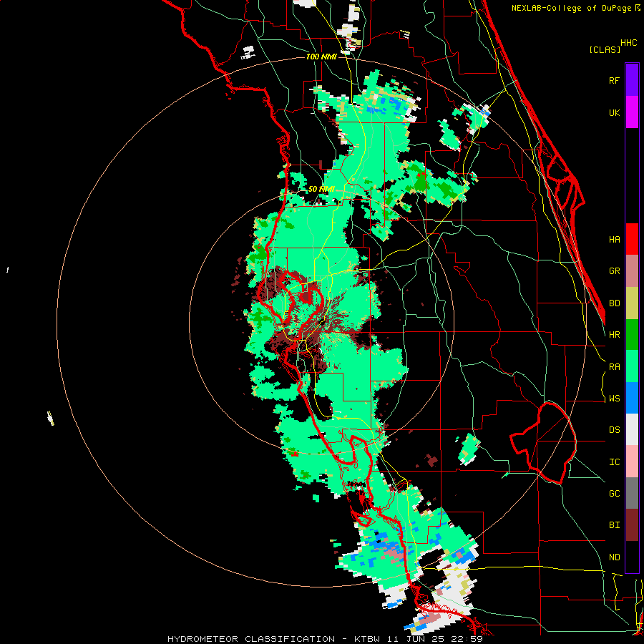Click the HR legend label
Viewport: 644px width, 644px height.
[615, 335]
